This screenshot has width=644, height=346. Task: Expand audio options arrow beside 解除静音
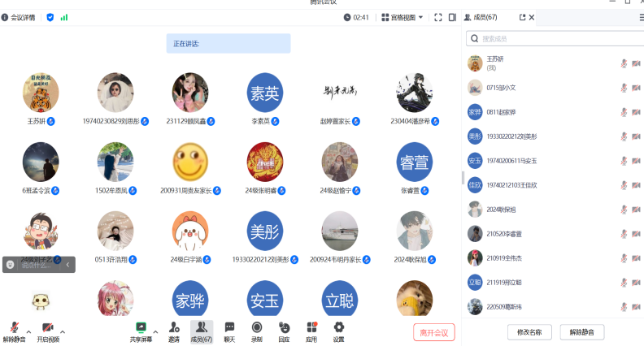29,331
